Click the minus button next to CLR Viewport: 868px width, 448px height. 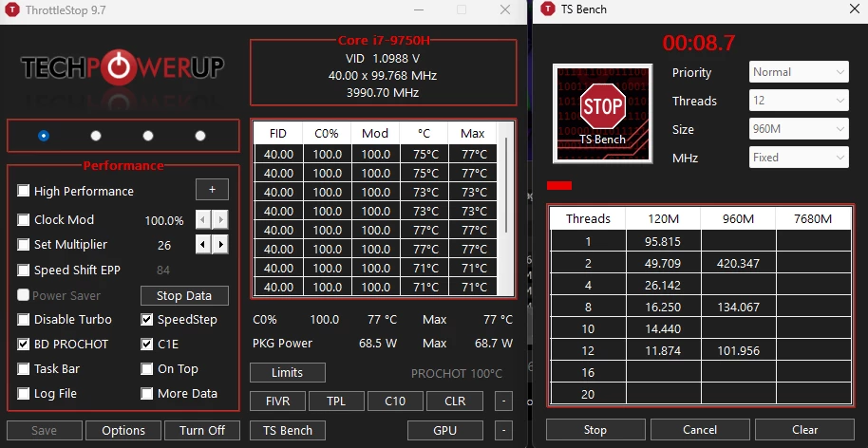click(503, 401)
